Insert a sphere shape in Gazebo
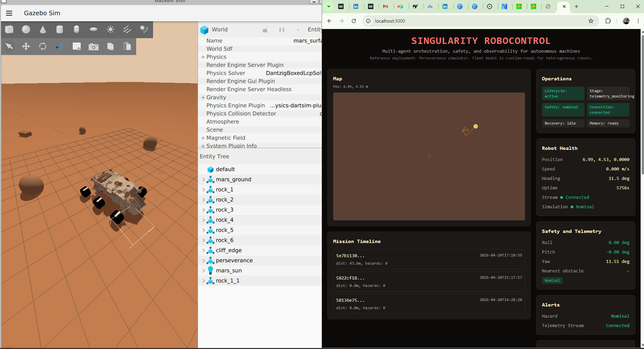This screenshot has height=349, width=644. click(26, 30)
